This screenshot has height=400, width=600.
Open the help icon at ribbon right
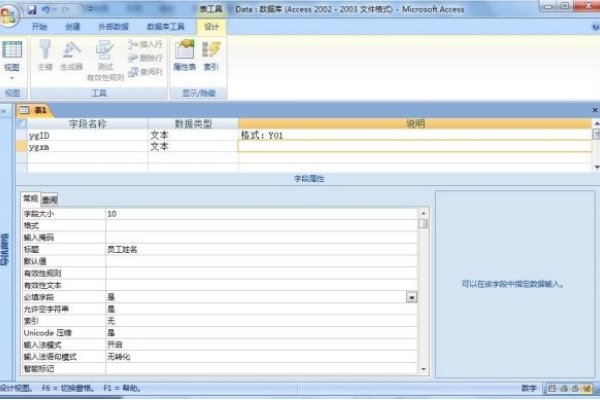point(595,27)
